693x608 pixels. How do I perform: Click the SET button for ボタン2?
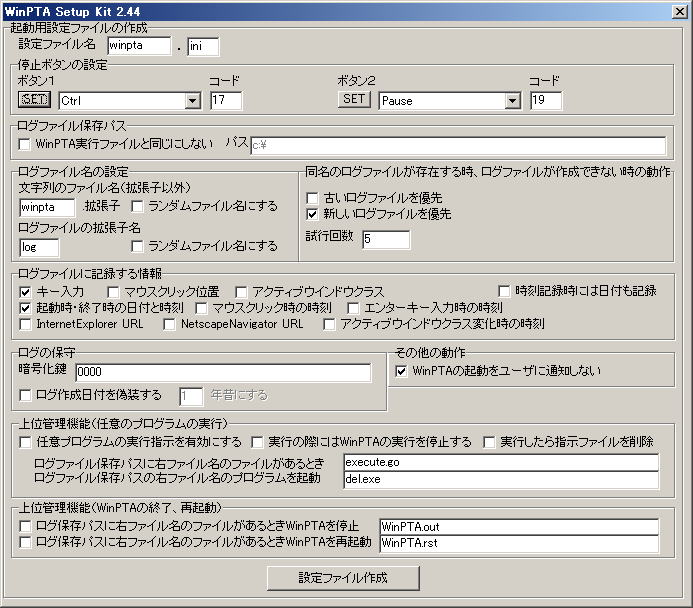click(x=354, y=100)
